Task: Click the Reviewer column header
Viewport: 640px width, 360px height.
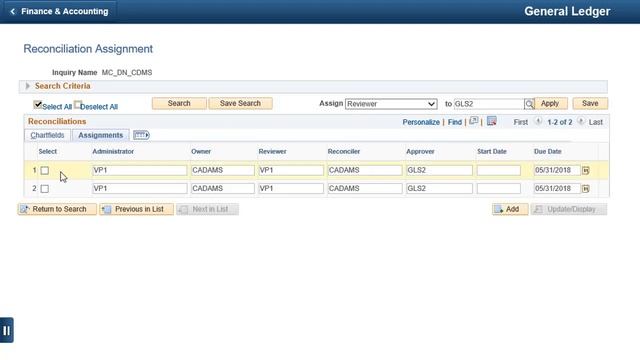Action: [x=272, y=151]
